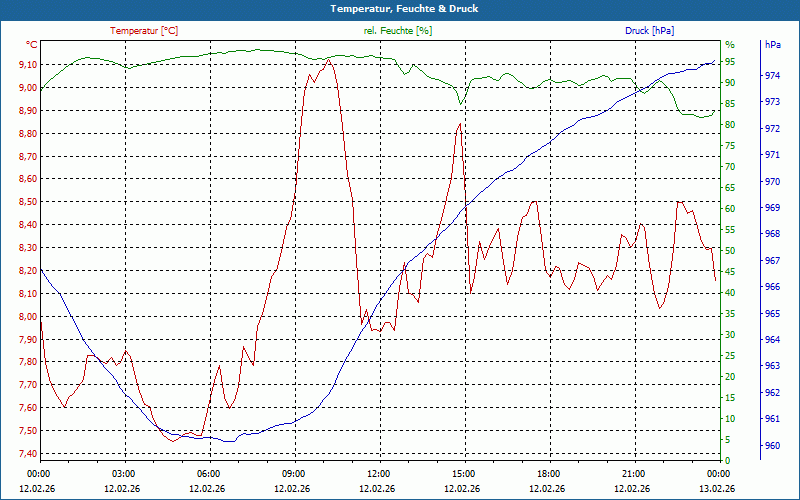
Task: Select the blue 'Druck [hPa]' legend label
Action: pos(649,31)
